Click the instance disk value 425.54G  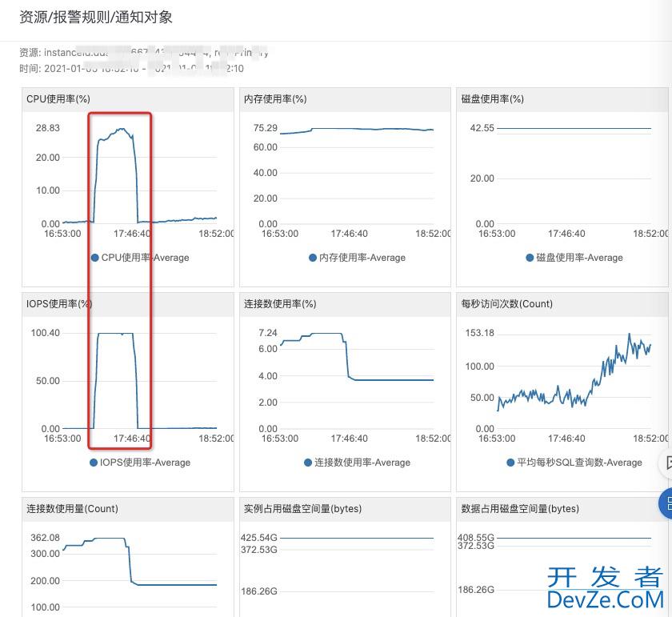[x=259, y=538]
